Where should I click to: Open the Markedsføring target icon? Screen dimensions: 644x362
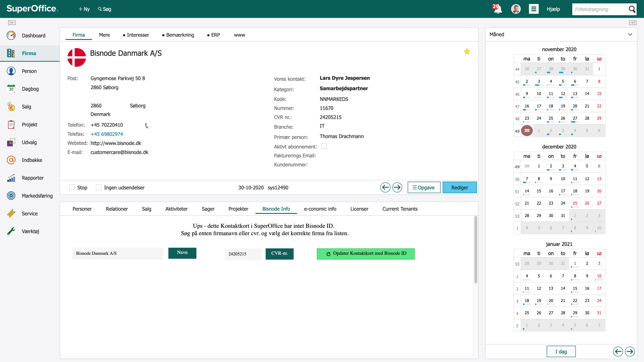tap(11, 196)
